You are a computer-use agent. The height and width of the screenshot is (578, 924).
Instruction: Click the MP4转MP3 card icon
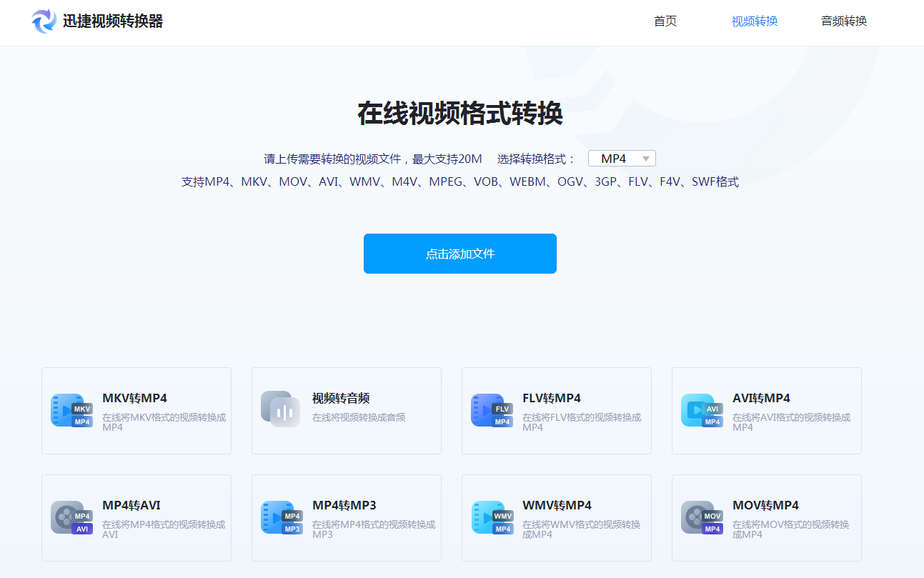(282, 517)
